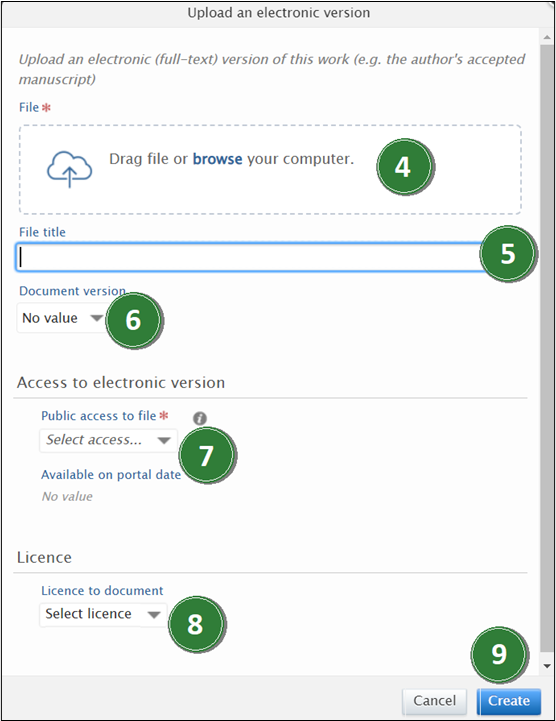Click the green step 6 marker

(133, 320)
